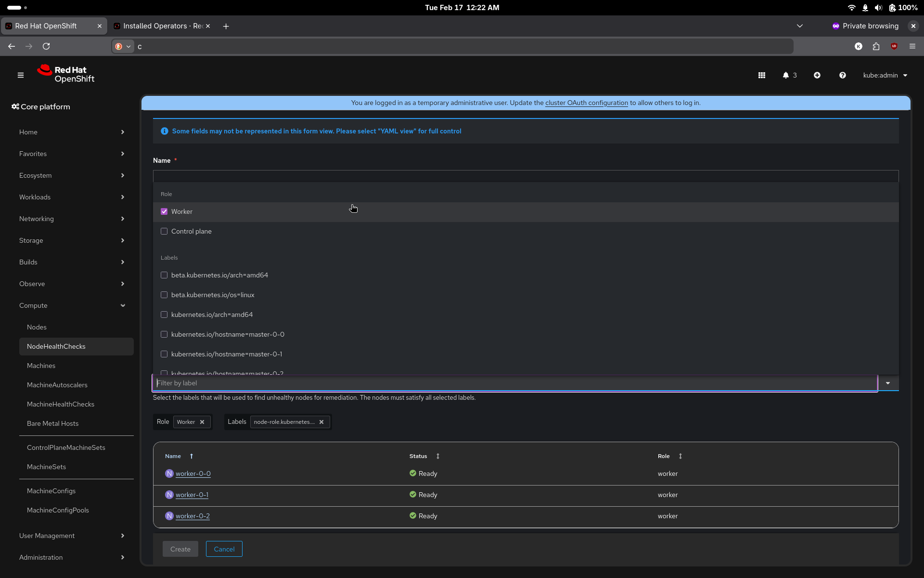
Task: Check beta.kubernetes.io/os=linux label
Action: click(164, 295)
